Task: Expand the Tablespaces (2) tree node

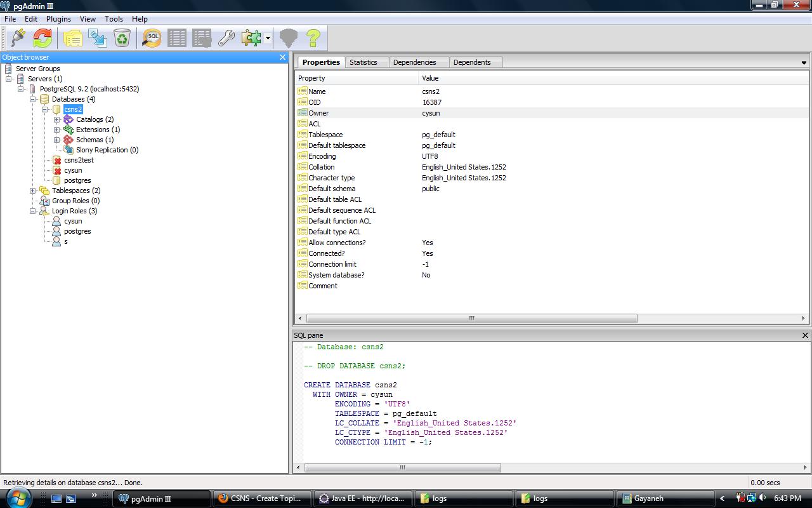Action: [x=33, y=190]
